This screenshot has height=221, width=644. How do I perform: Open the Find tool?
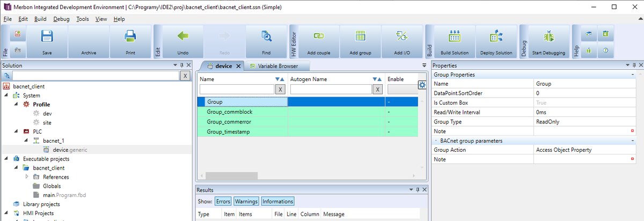click(266, 37)
